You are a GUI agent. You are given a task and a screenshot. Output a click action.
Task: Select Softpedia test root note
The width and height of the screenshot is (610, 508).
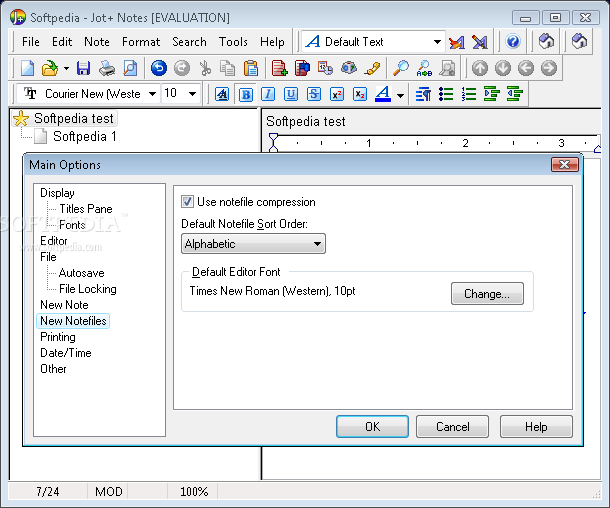coord(74,118)
